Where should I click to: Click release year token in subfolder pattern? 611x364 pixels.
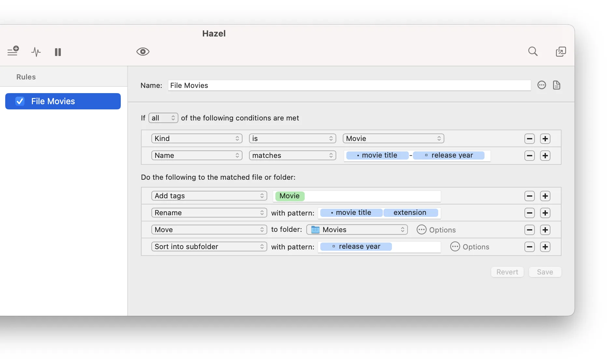pyautogui.click(x=356, y=246)
